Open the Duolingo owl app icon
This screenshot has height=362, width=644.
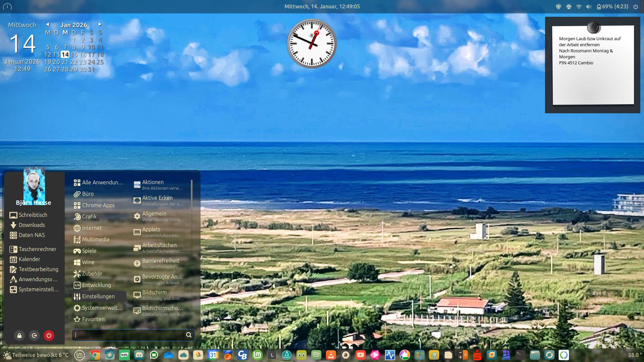302,355
